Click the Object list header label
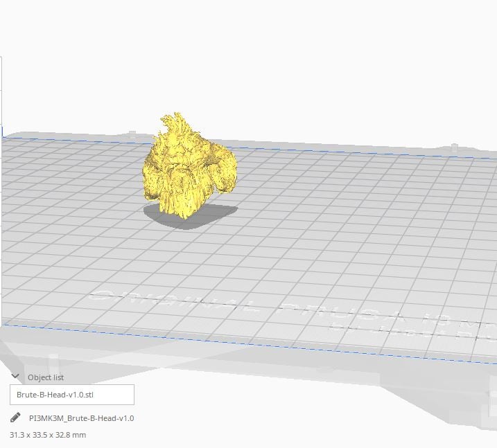 (x=45, y=377)
